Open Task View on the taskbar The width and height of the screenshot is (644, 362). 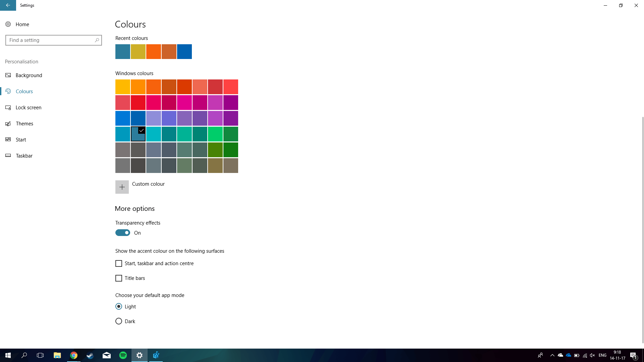[40, 355]
